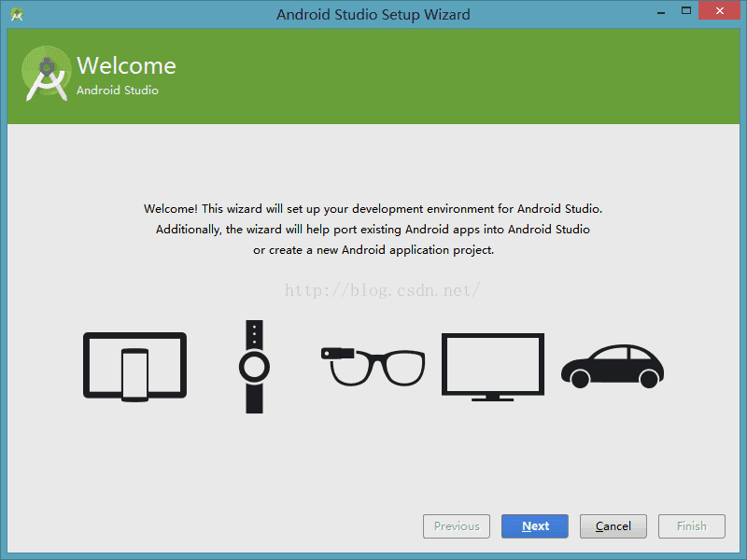
Task: Click the greyed-out Previous button
Action: point(457,526)
